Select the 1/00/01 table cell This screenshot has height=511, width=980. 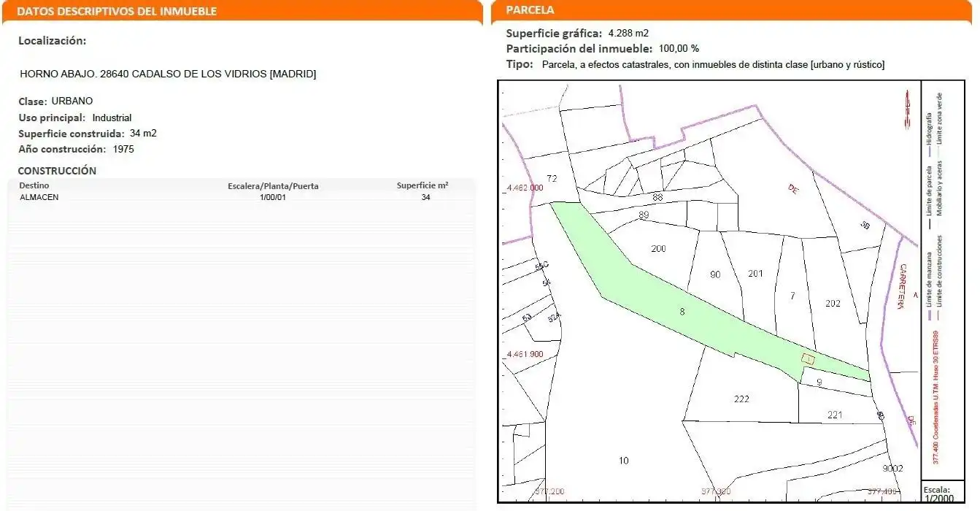[x=273, y=197]
